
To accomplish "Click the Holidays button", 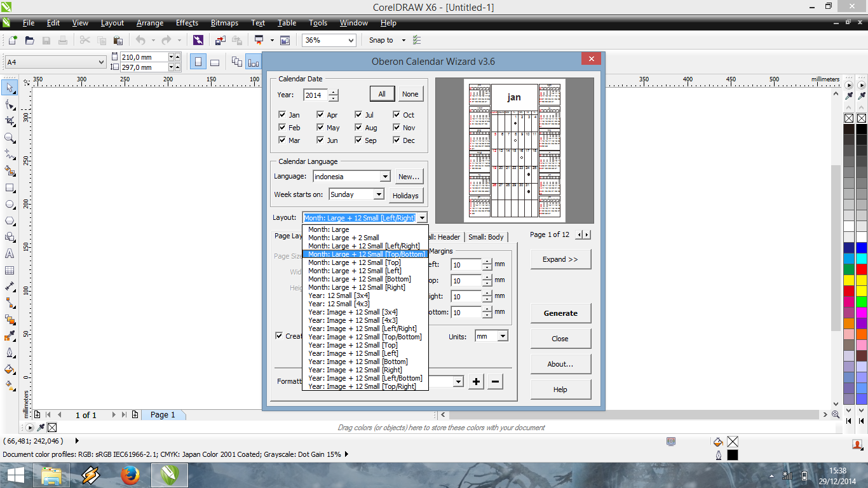I will tap(405, 195).
